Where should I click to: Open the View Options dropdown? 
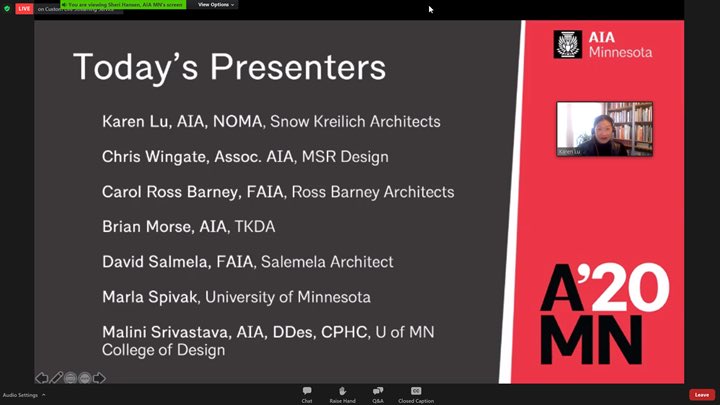click(x=215, y=5)
